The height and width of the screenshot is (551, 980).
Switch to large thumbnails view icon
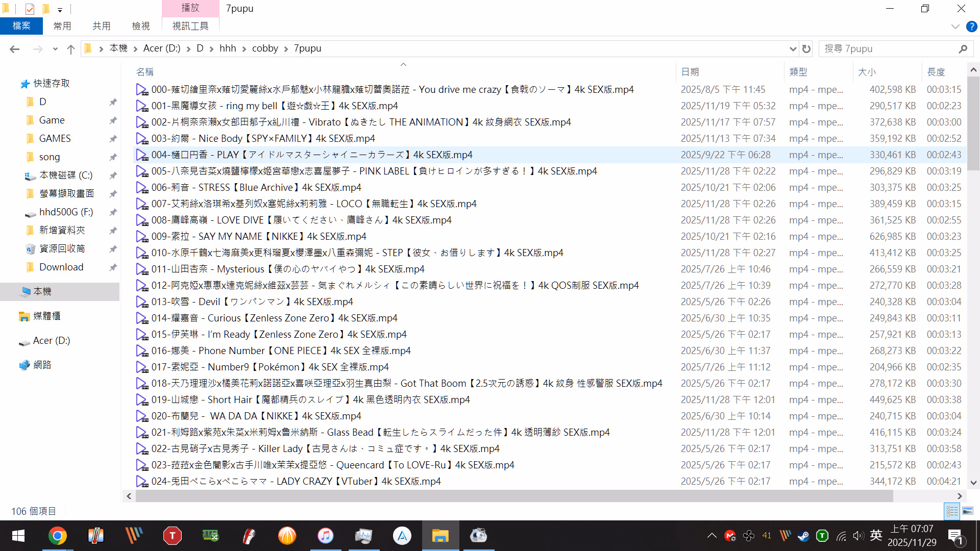(968, 511)
